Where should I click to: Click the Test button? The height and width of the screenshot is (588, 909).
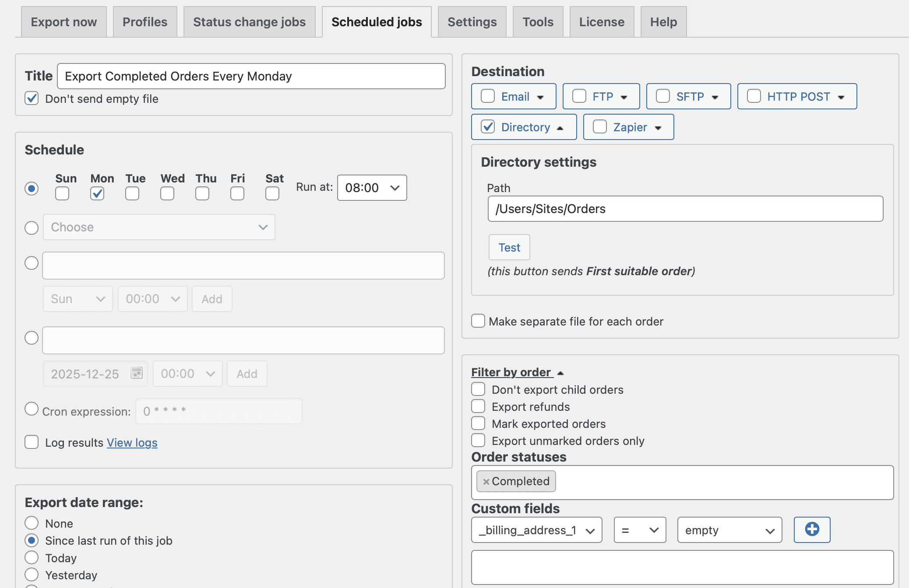point(509,248)
